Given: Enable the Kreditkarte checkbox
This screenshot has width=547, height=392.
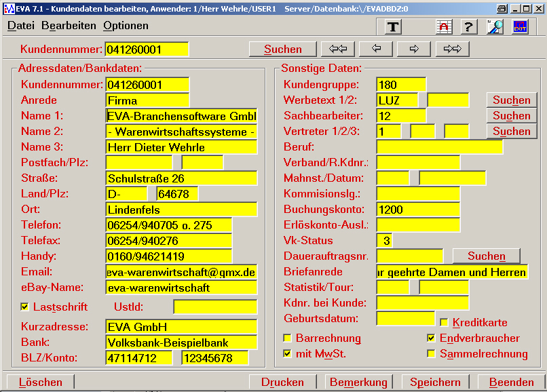Looking at the screenshot, I should click(x=444, y=322).
